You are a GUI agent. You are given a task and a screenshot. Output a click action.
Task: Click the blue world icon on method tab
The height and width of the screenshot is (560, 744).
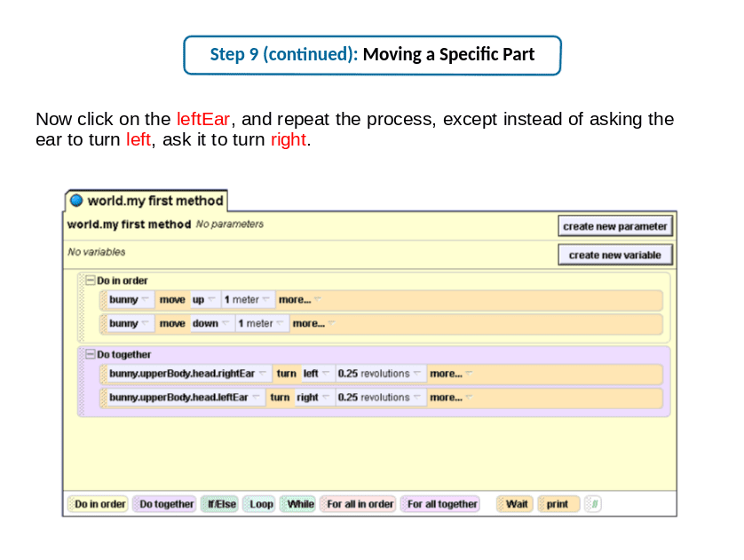tap(76, 201)
